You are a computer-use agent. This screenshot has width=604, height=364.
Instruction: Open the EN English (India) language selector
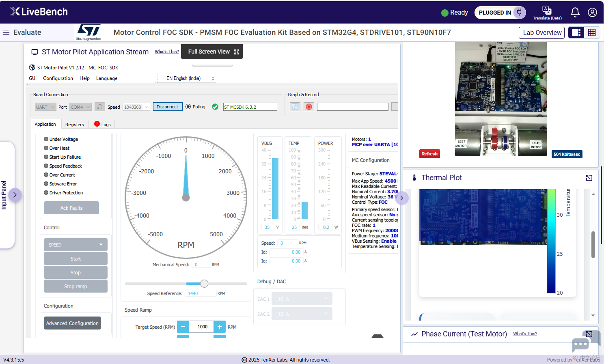click(x=190, y=78)
